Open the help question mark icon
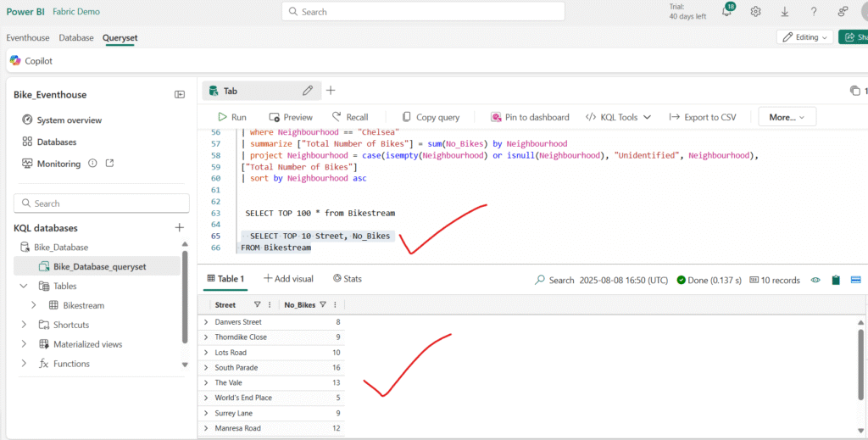The height and width of the screenshot is (440, 868). (813, 12)
